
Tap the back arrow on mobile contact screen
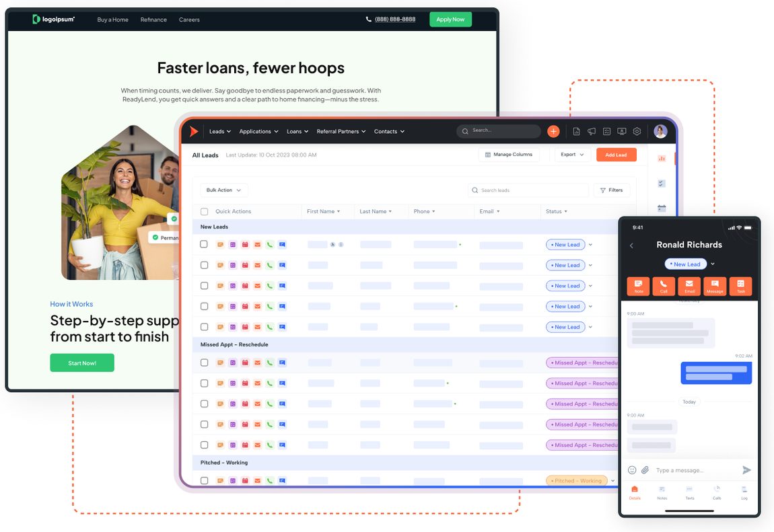(631, 245)
